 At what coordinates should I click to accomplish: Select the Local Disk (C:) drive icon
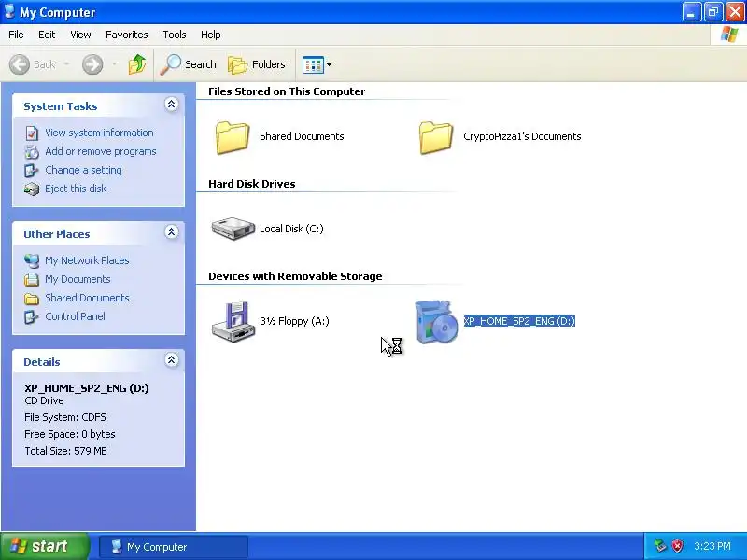point(233,229)
